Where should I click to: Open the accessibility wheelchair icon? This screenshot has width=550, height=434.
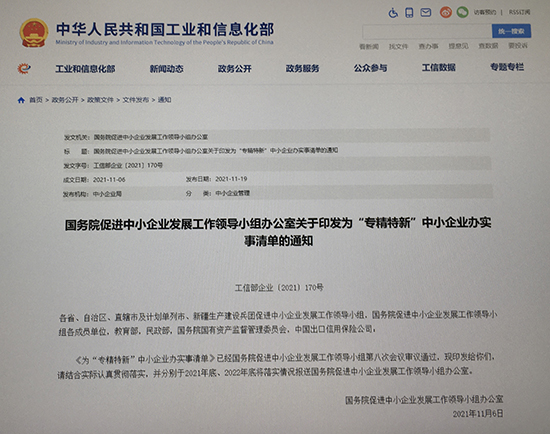[393, 13]
